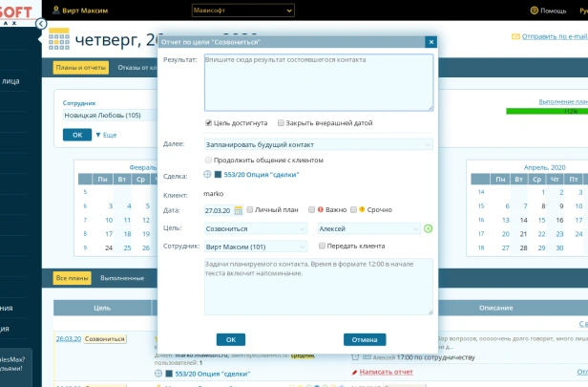Uncheck the 'Цель достигнута' checkbox
This screenshot has height=387, width=588.
[x=209, y=122]
